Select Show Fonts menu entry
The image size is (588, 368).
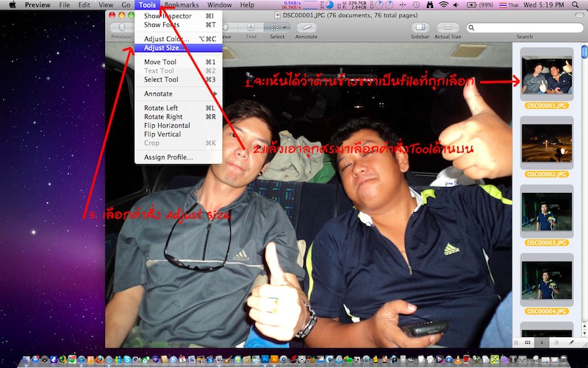pyautogui.click(x=178, y=25)
